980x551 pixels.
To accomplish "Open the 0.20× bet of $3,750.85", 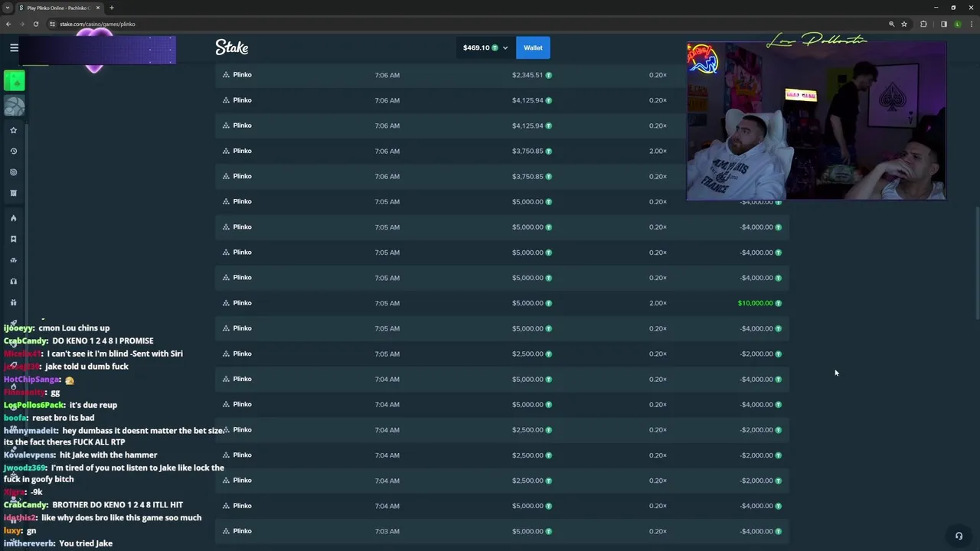I will 501,176.
